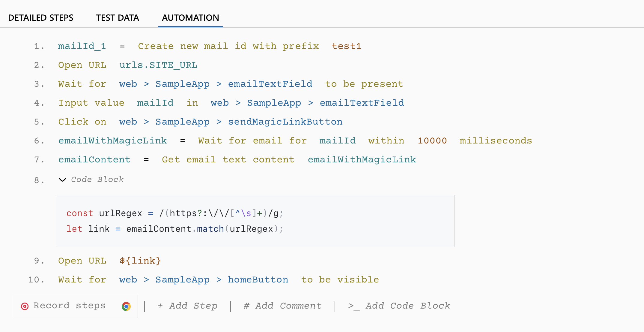Select the AUTOMATION tab
Screen dimensions: 644x332
(x=190, y=18)
